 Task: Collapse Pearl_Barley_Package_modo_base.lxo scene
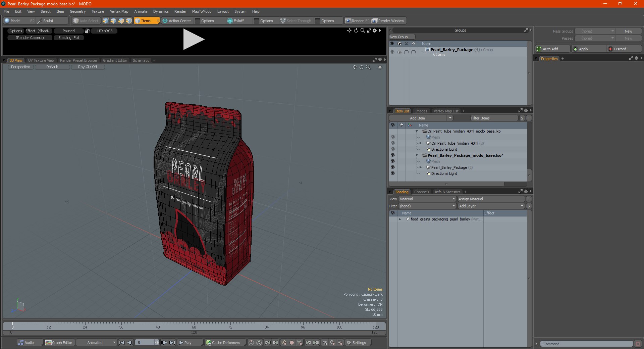pyautogui.click(x=417, y=155)
